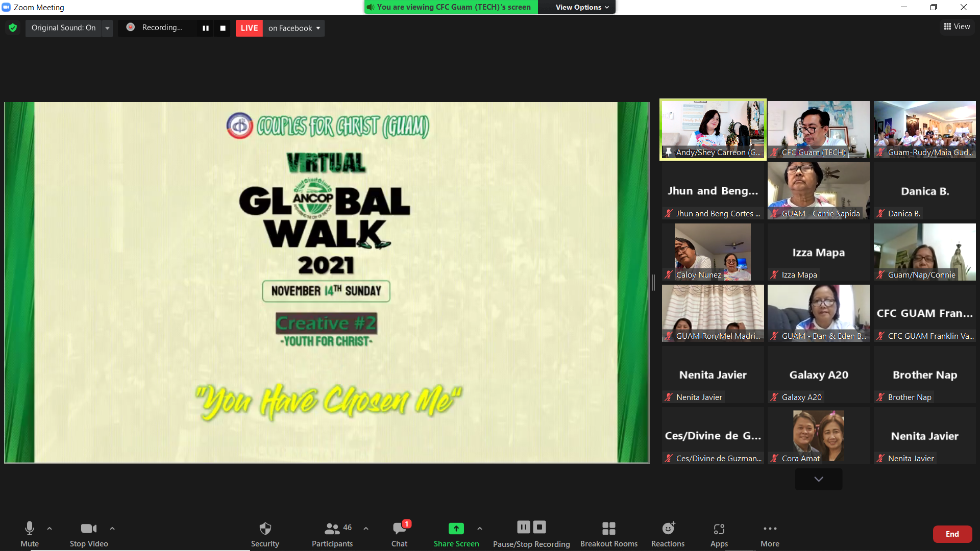Click muted mic icon on CFC Guam (TECH)
This screenshot has height=551, width=980.
pyautogui.click(x=774, y=152)
